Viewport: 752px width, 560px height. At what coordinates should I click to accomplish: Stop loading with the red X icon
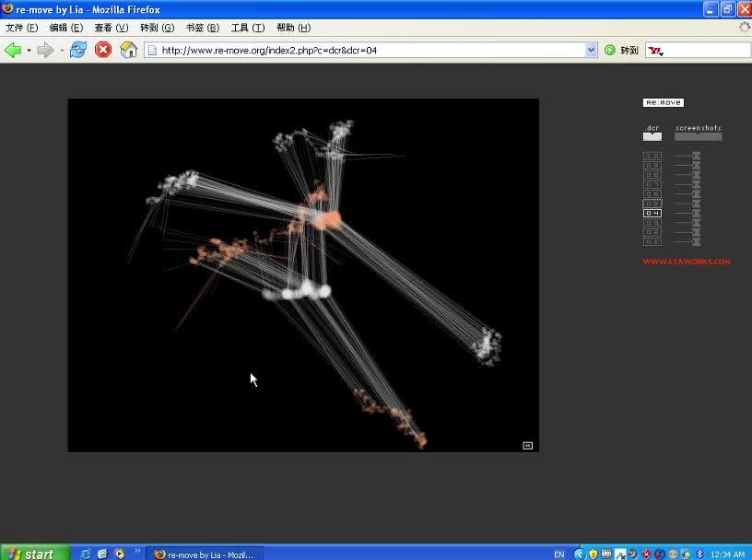(x=103, y=50)
